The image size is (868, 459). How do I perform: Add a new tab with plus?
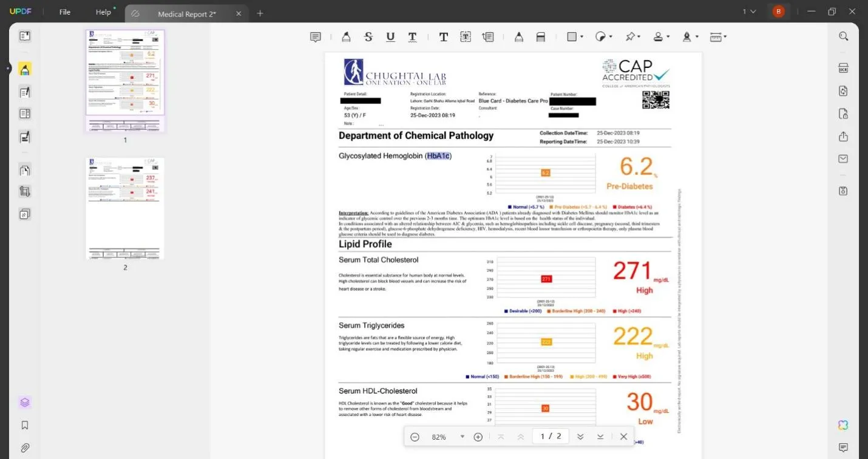click(x=260, y=13)
